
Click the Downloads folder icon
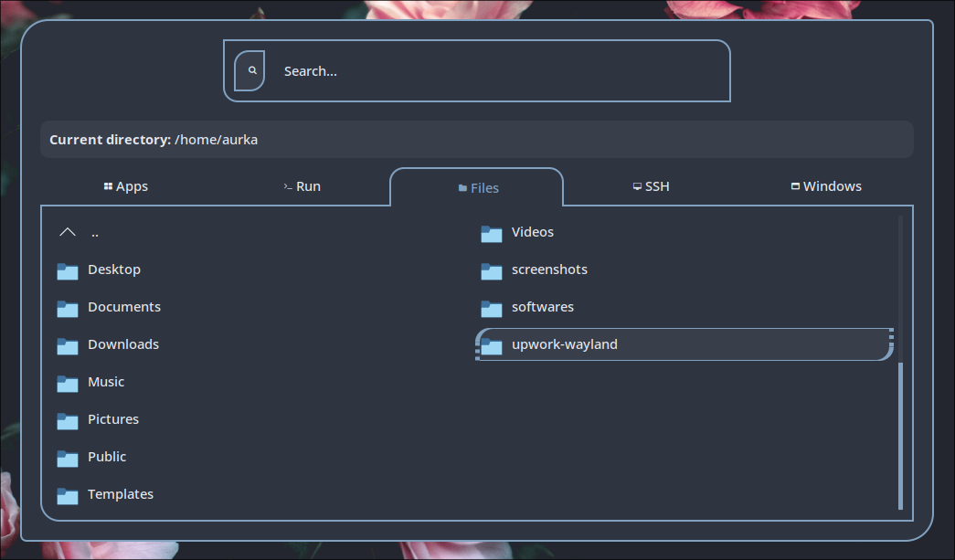[68, 345]
